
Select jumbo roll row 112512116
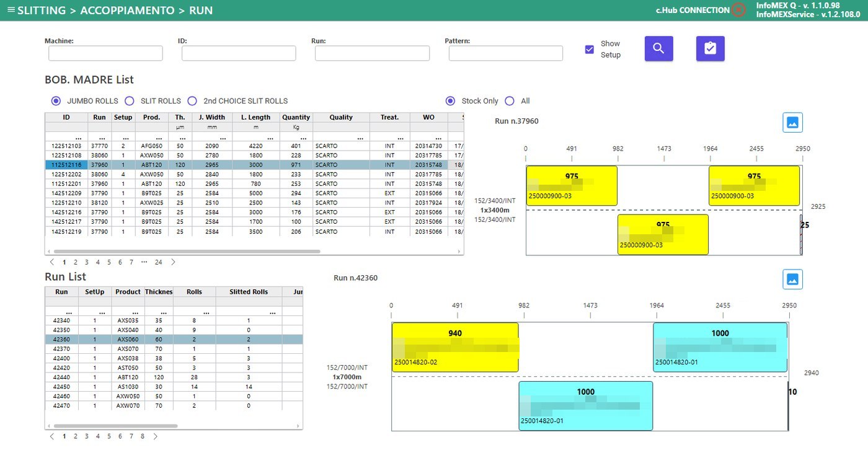click(x=254, y=165)
